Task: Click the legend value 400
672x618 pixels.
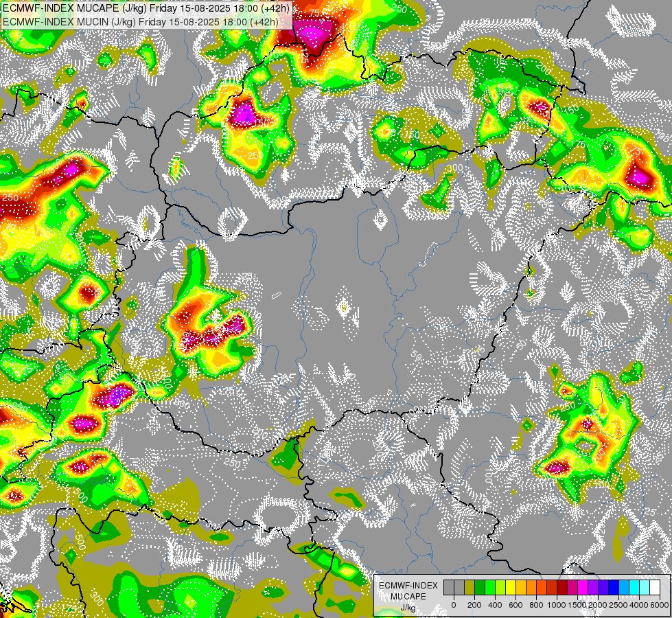Action: [x=495, y=605]
